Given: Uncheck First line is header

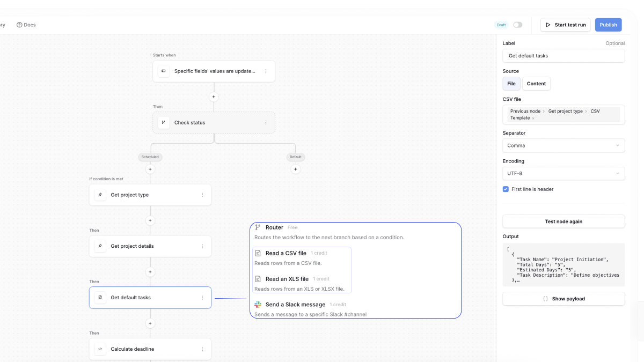Looking at the screenshot, I should pyautogui.click(x=506, y=189).
